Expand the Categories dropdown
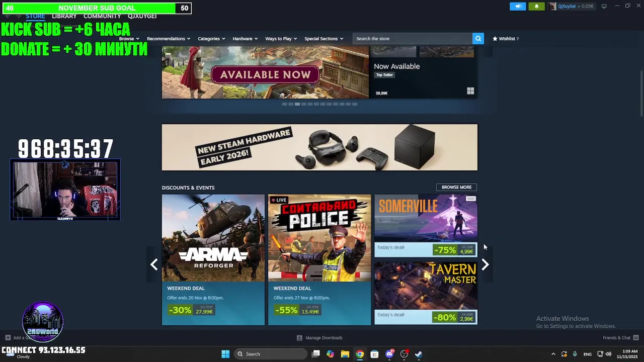Screen dimensions: 644x362 [211, 39]
